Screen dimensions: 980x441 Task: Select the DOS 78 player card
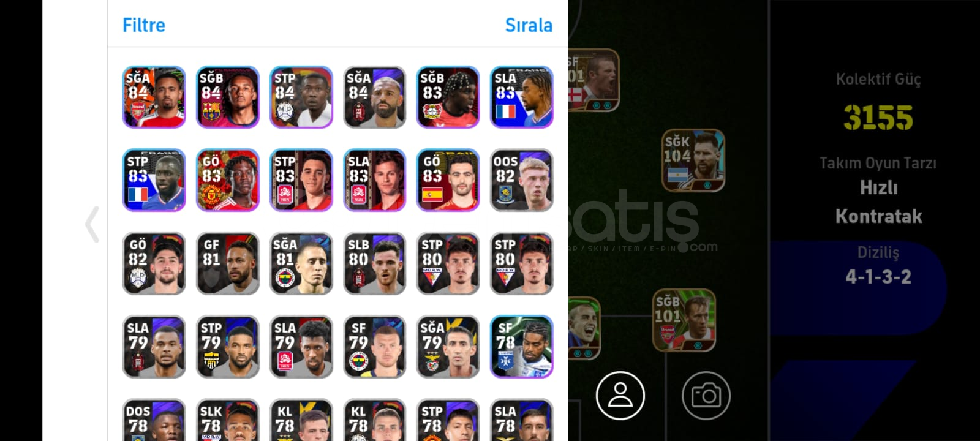pyautogui.click(x=154, y=420)
